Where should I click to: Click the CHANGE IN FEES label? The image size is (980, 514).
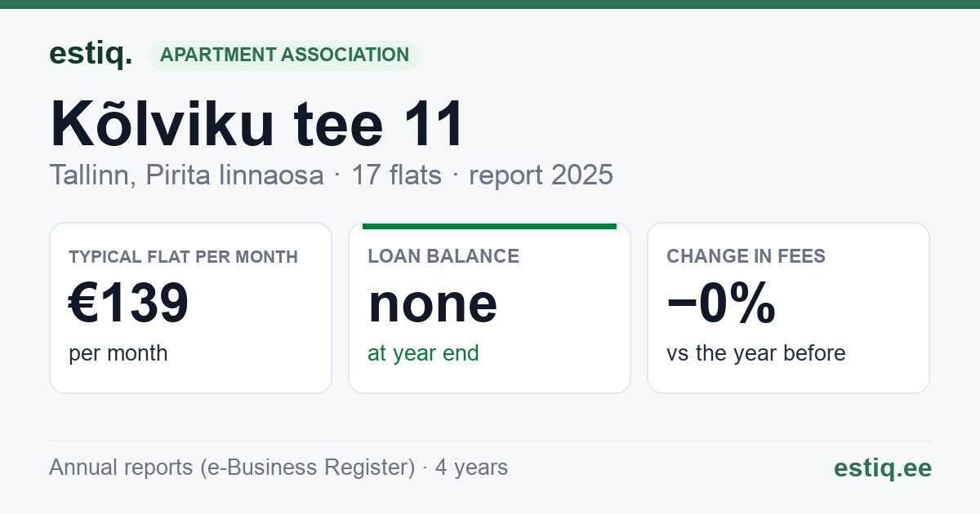(x=746, y=256)
